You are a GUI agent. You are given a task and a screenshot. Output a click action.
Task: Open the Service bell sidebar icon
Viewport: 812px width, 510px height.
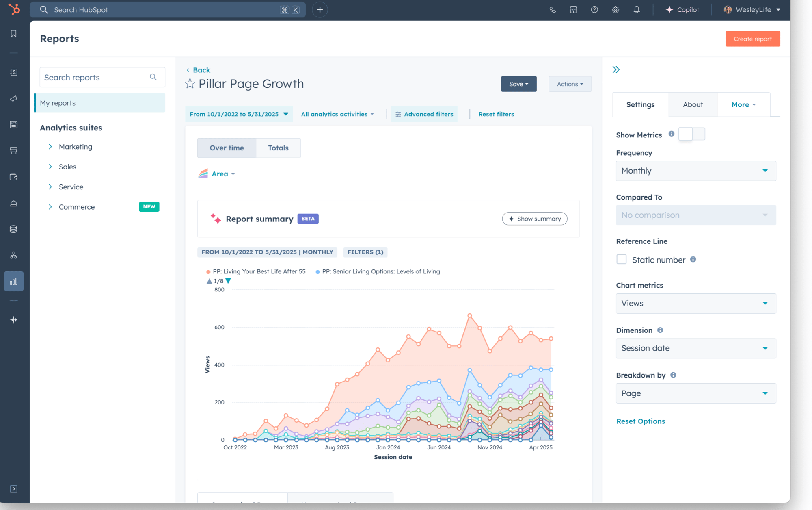click(14, 203)
